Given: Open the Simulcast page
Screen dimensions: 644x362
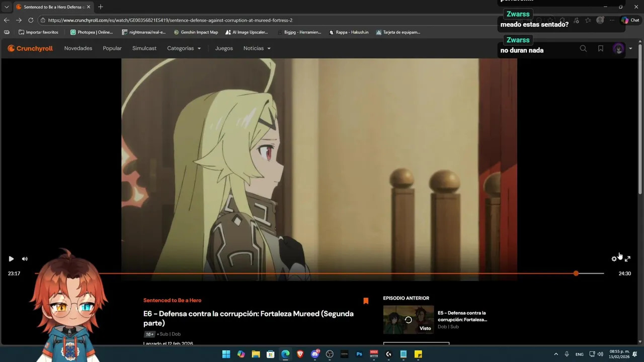Looking at the screenshot, I should [x=144, y=48].
